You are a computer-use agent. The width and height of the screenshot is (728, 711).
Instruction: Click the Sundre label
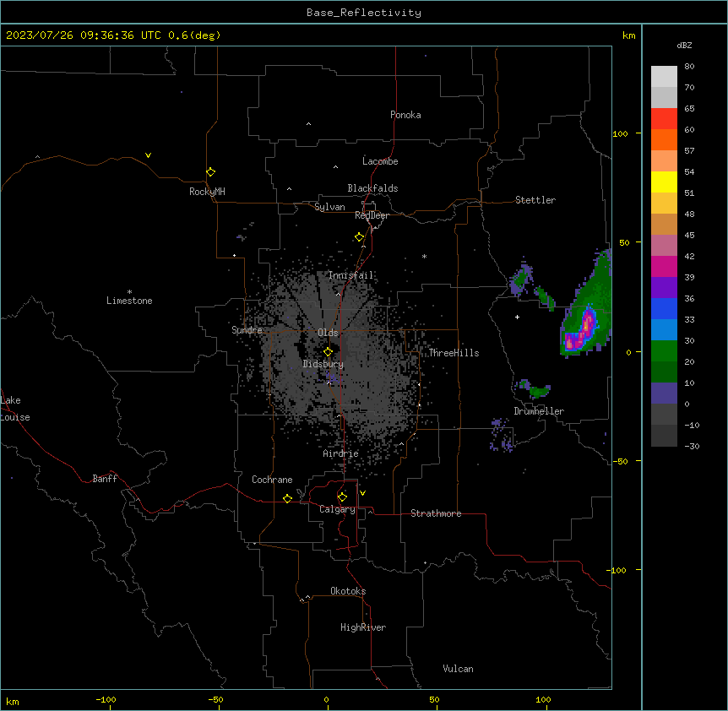pyautogui.click(x=247, y=330)
